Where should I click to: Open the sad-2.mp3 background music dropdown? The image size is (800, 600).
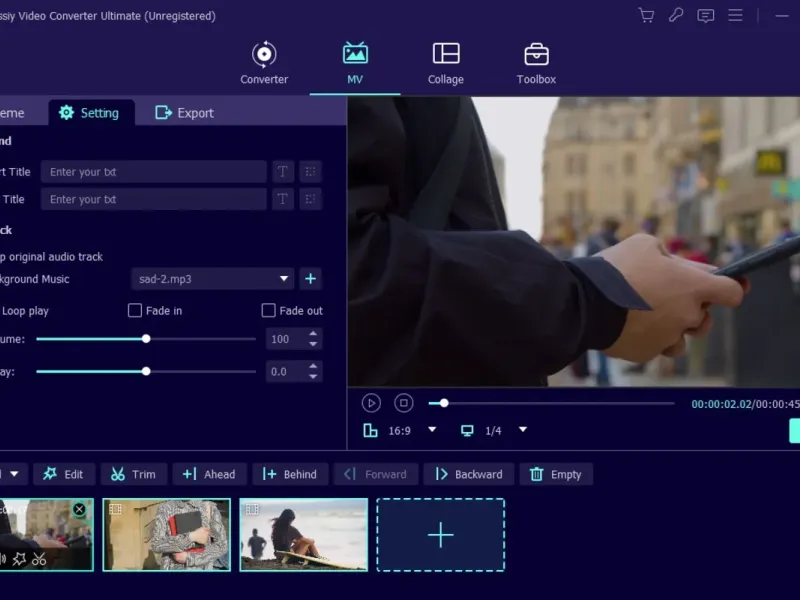[x=213, y=279]
